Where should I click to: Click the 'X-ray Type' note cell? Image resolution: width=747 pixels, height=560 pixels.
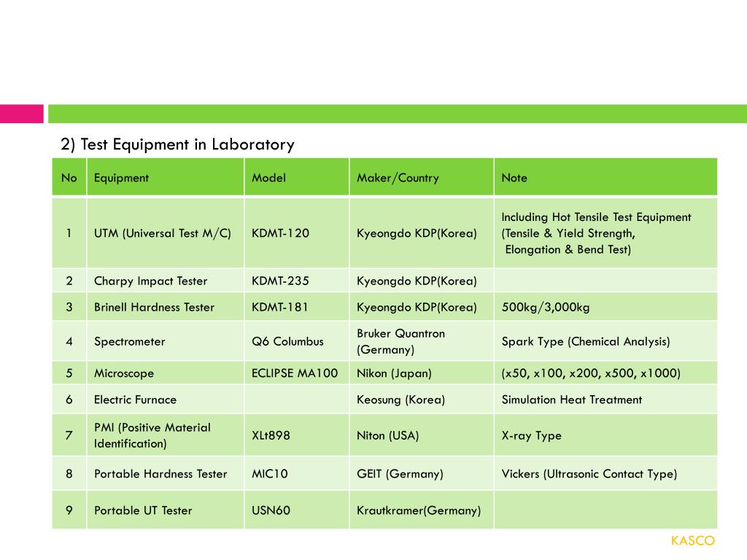[x=605, y=435]
